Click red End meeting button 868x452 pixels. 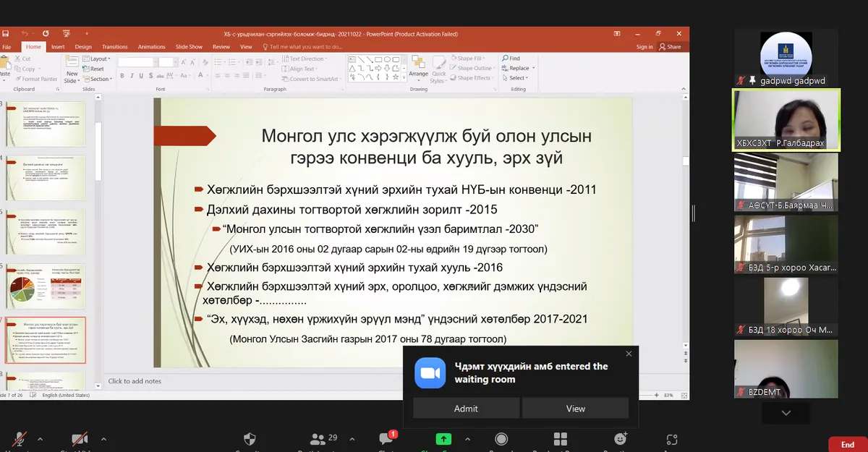pyautogui.click(x=848, y=444)
